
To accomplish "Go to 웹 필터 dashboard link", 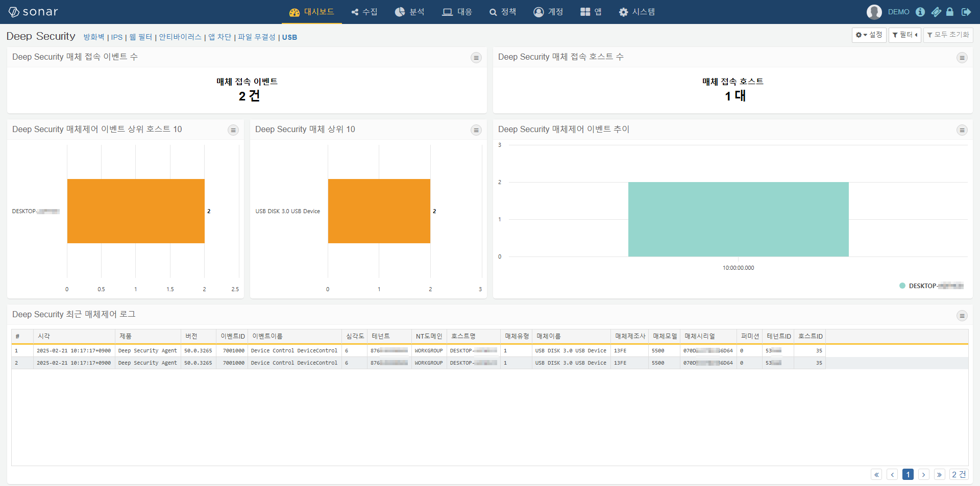I will click(x=141, y=37).
